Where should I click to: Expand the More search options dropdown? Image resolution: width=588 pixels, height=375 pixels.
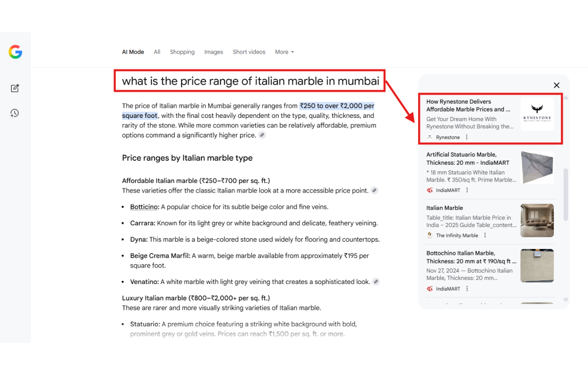pos(284,52)
